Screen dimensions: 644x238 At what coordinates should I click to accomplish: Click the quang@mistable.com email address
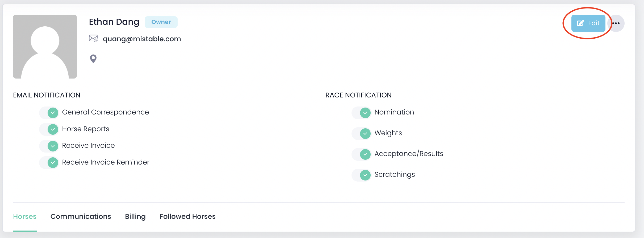coord(142,39)
